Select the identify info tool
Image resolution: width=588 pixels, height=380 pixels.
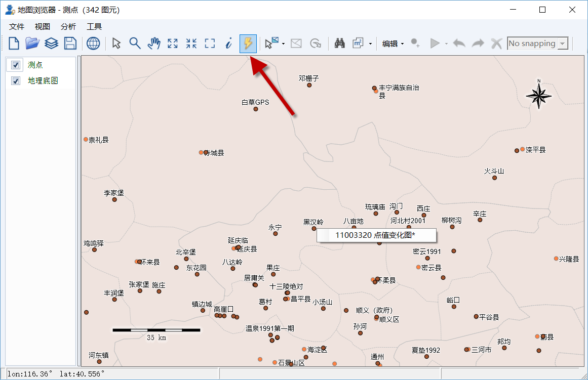(x=229, y=44)
